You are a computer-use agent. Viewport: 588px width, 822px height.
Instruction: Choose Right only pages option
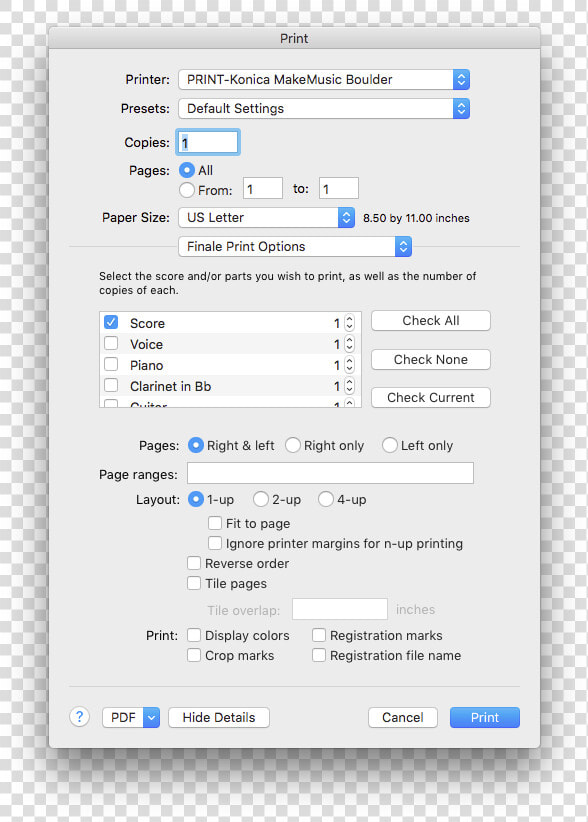coord(292,445)
